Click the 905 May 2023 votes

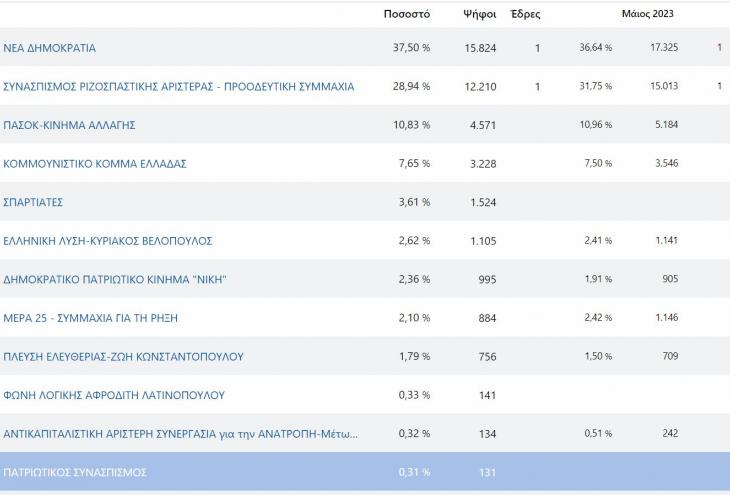coord(670,279)
